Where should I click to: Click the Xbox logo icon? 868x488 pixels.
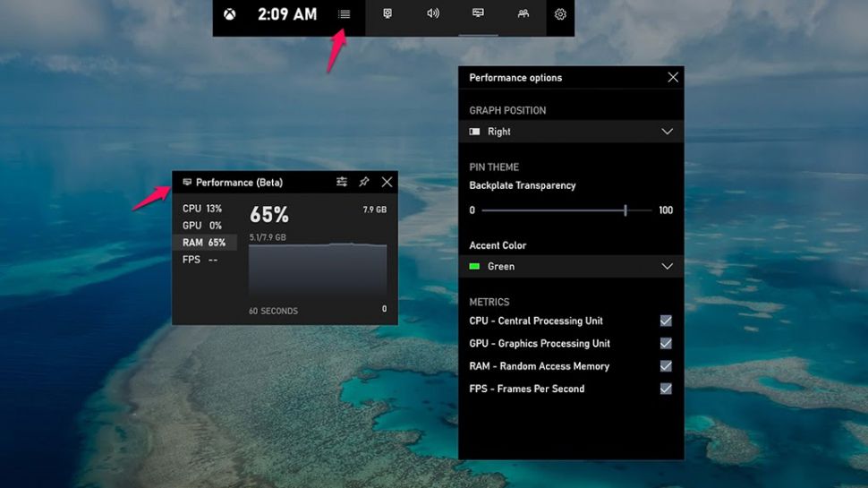230,14
